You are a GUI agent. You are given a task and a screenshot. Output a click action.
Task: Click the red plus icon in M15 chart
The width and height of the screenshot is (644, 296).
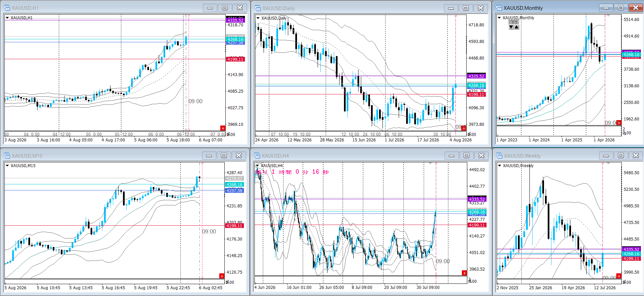(x=222, y=276)
